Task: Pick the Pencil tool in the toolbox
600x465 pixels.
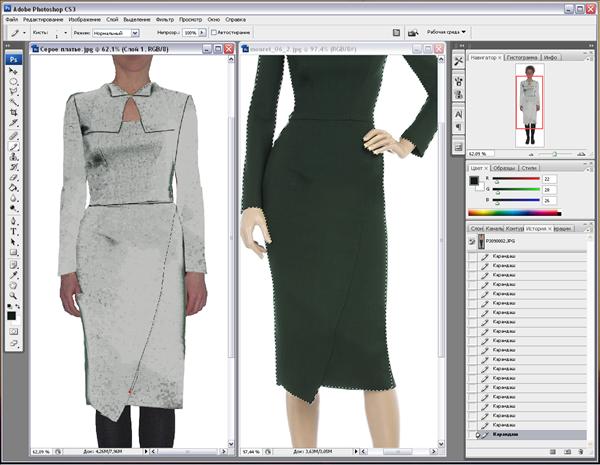Action: pos(13,145)
